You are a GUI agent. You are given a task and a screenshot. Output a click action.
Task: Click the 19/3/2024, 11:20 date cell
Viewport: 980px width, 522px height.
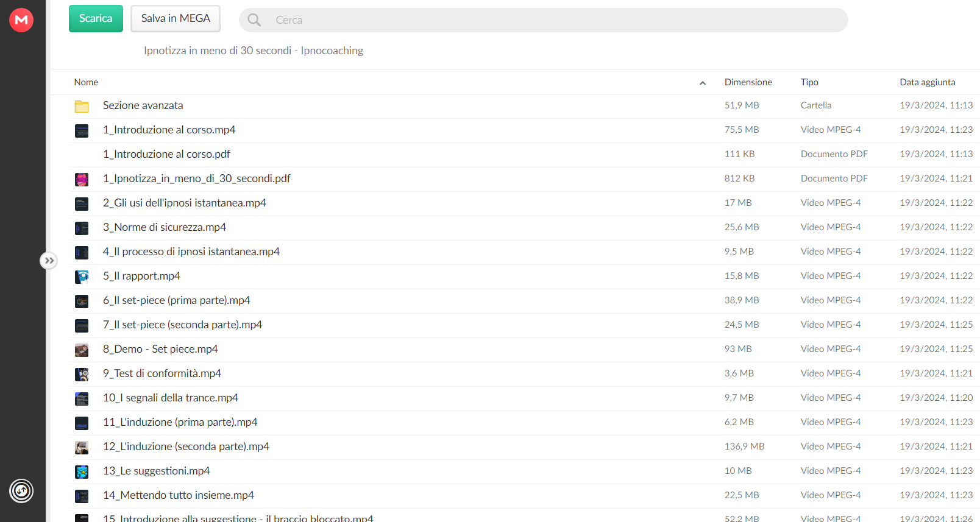coord(936,398)
